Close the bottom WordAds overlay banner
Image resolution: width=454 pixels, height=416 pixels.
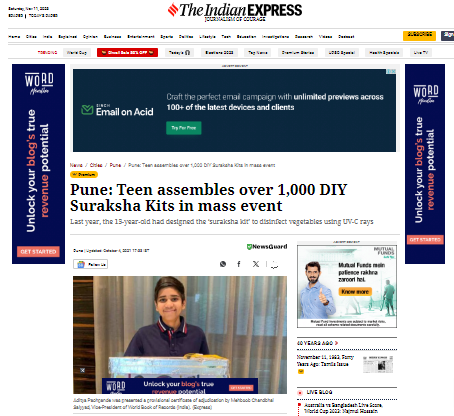tap(82, 370)
